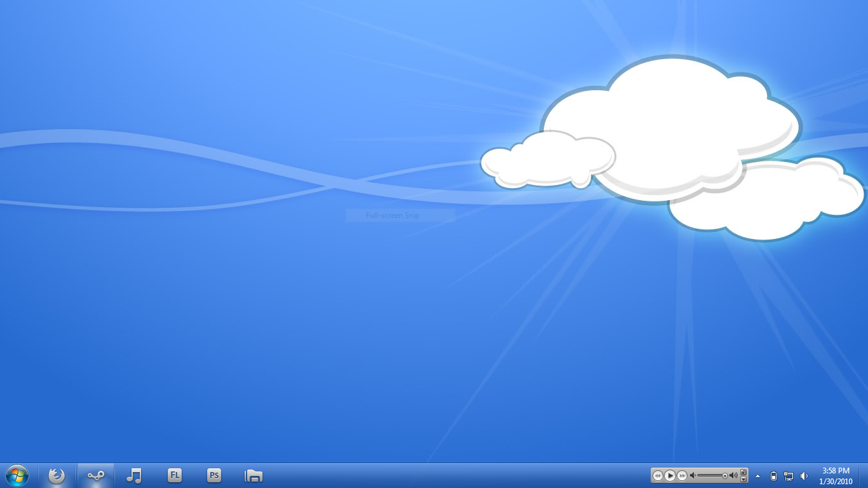868x488 pixels.
Task: Launch the FL taskbar application
Action: [x=175, y=475]
